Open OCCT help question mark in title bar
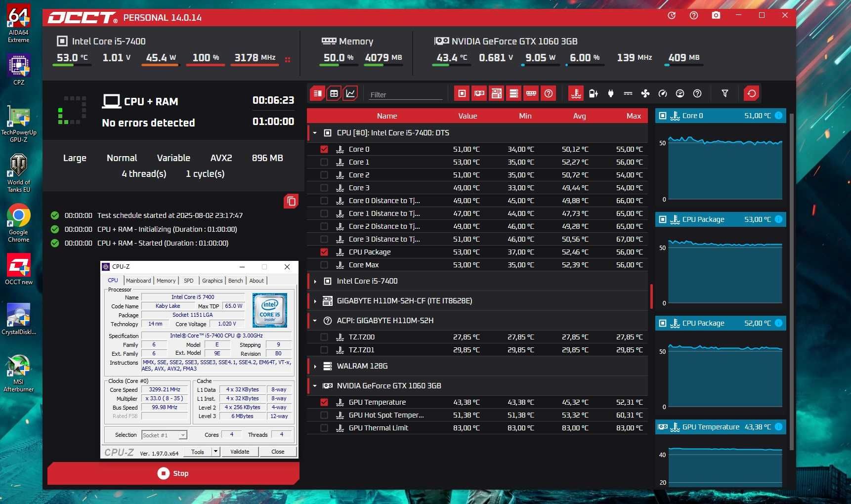The image size is (851, 504). coord(694,15)
